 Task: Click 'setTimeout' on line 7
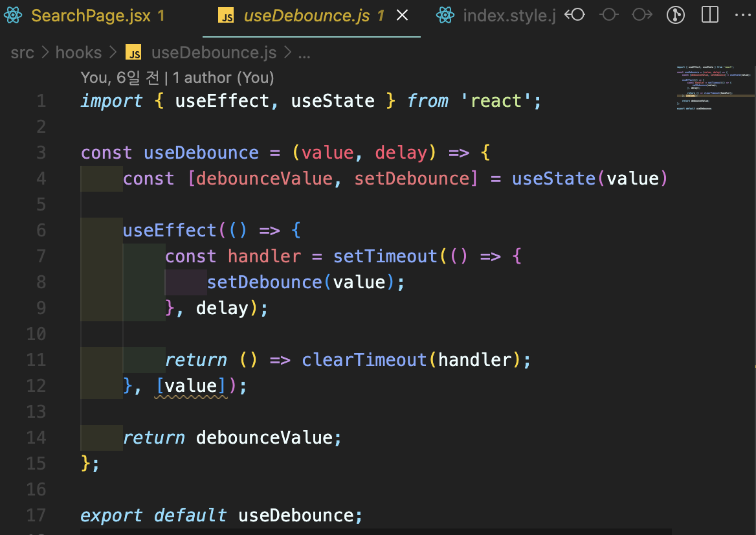click(x=385, y=256)
